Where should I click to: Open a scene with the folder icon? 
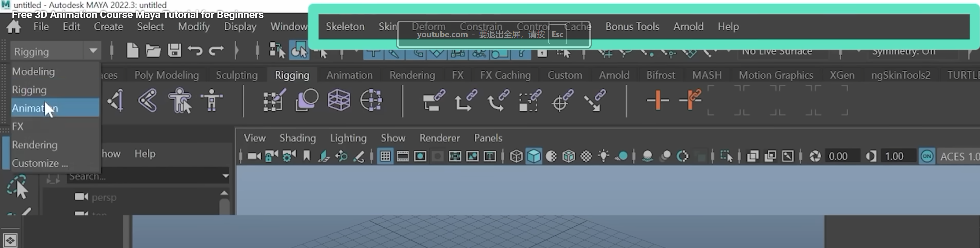point(153,51)
